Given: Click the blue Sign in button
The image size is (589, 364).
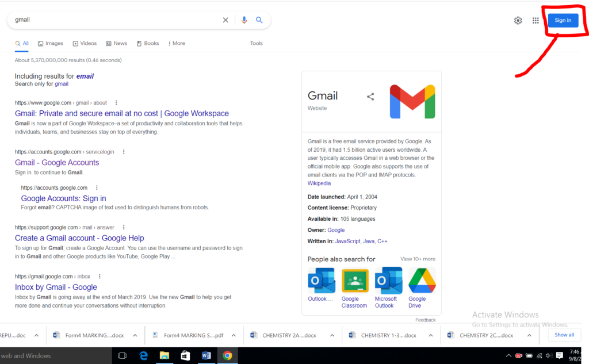Looking at the screenshot, I should pyautogui.click(x=563, y=20).
